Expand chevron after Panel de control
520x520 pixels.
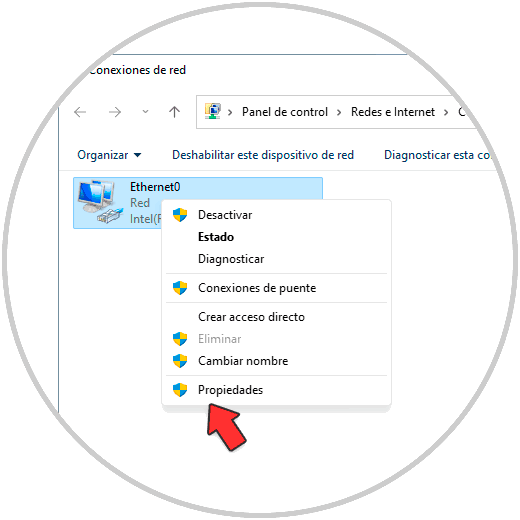[x=339, y=113]
